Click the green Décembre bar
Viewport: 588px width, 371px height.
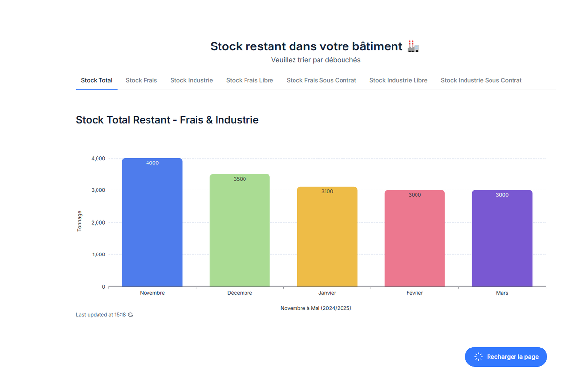click(240, 231)
